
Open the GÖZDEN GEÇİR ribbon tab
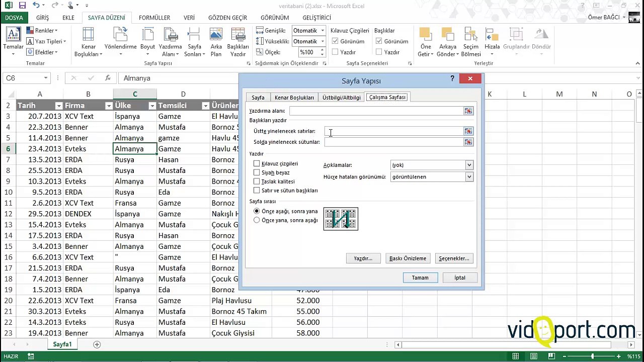click(x=227, y=18)
